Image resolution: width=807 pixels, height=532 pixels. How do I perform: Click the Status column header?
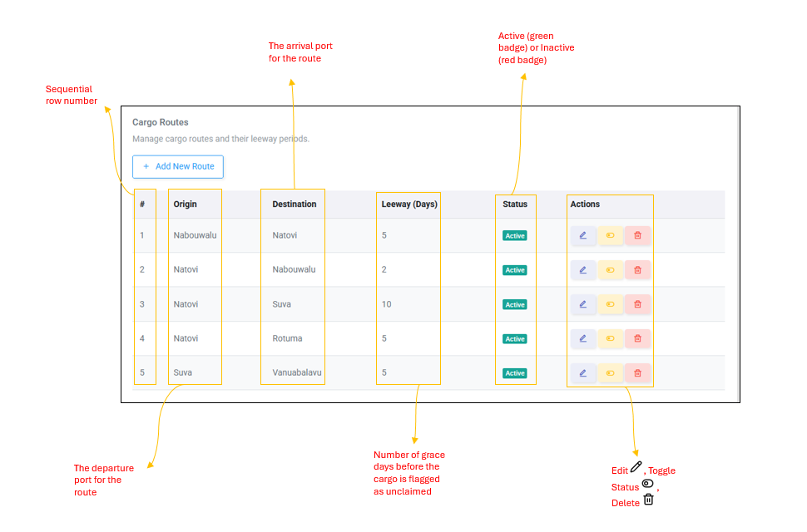click(515, 204)
